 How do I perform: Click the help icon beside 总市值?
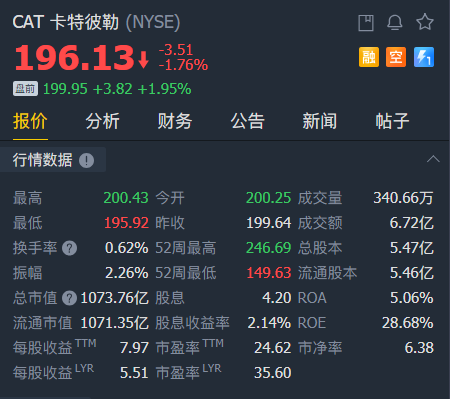point(69,298)
